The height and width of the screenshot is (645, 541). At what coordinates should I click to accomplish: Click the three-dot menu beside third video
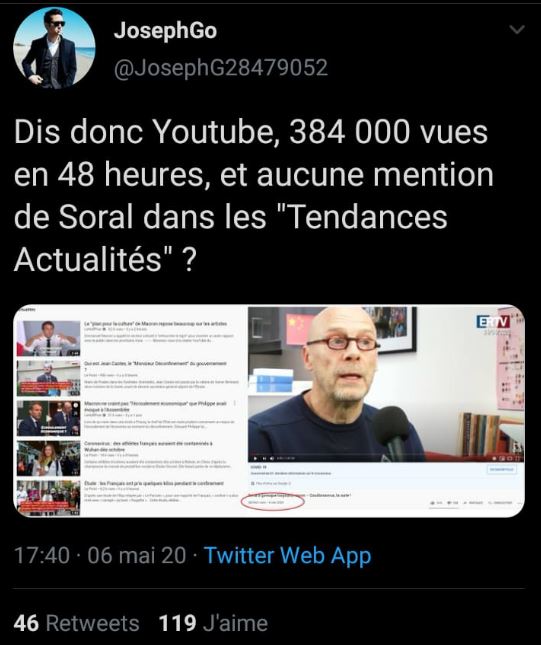tap(235, 404)
